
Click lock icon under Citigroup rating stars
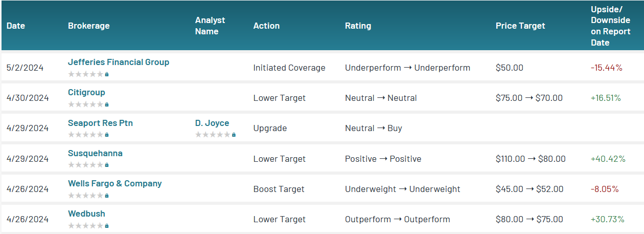(x=107, y=104)
